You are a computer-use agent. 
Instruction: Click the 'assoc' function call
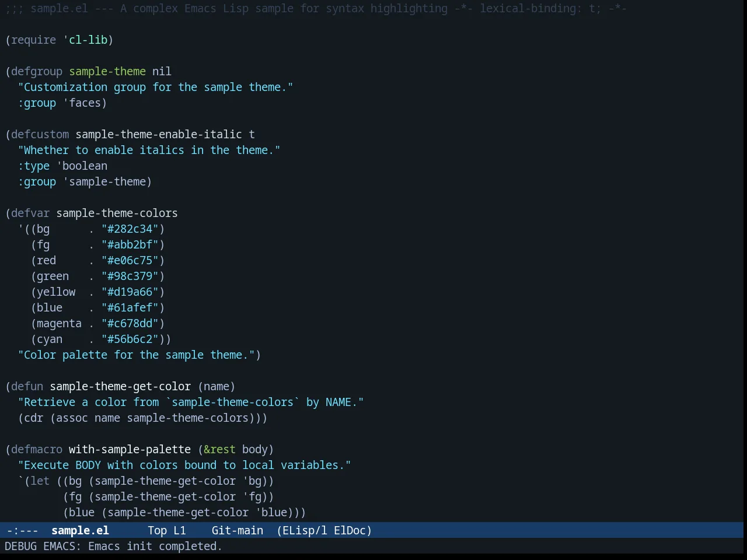click(72, 418)
